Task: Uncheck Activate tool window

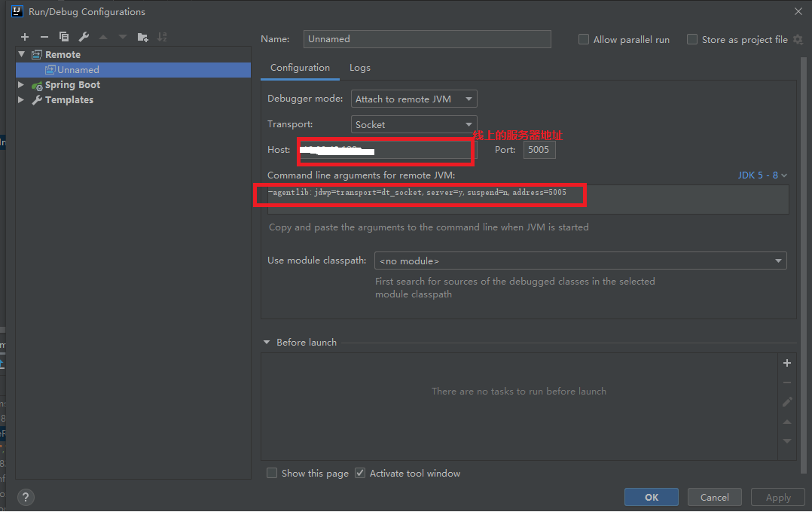Action: (360, 474)
